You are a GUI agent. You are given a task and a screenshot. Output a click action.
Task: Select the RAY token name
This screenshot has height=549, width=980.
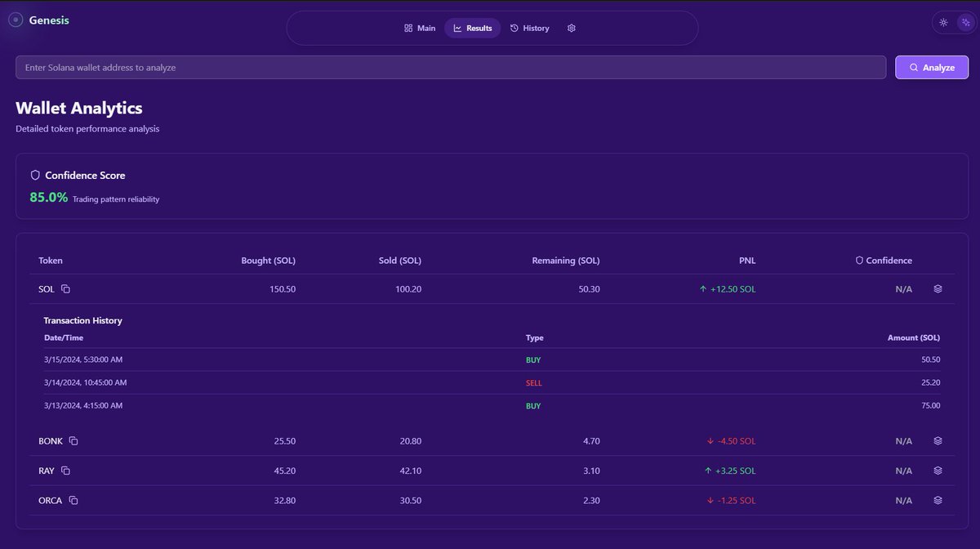click(47, 471)
